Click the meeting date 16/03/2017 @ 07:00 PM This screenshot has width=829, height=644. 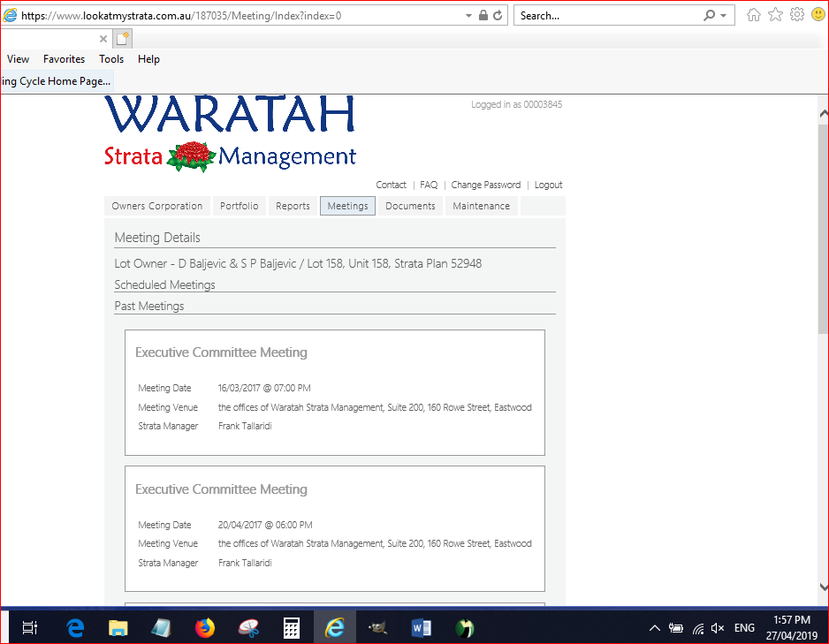(x=264, y=388)
